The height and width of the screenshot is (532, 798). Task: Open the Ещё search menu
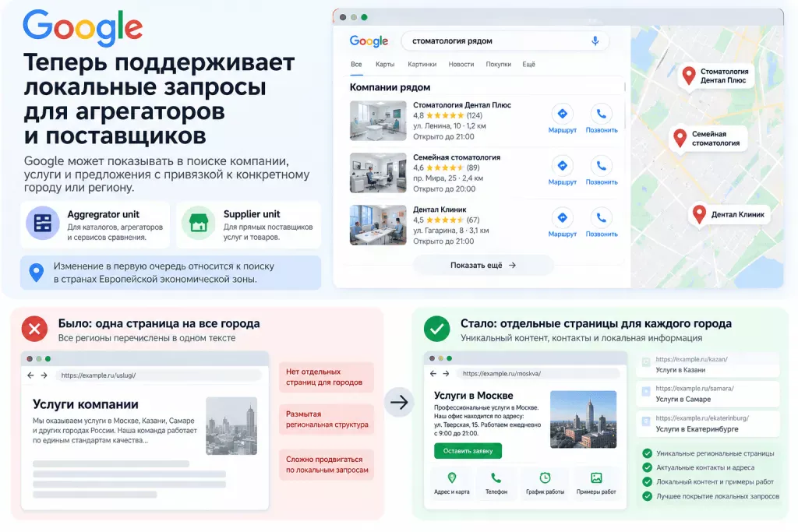coord(529,64)
